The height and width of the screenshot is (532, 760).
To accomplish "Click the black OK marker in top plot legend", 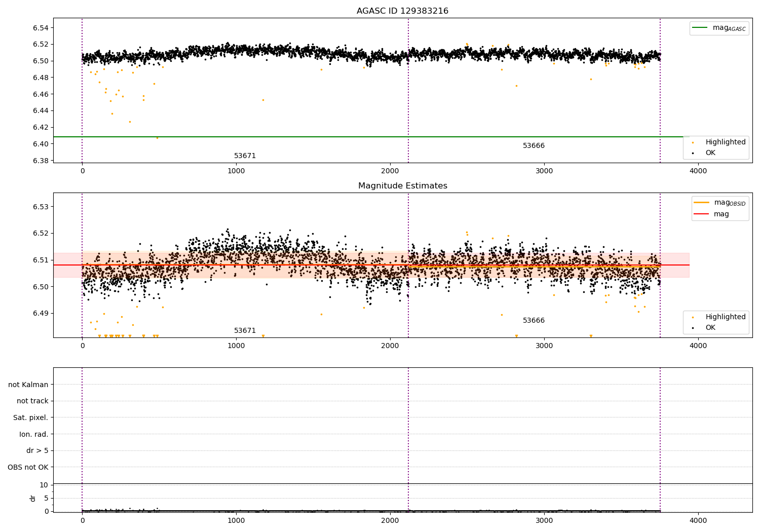I will click(x=693, y=153).
